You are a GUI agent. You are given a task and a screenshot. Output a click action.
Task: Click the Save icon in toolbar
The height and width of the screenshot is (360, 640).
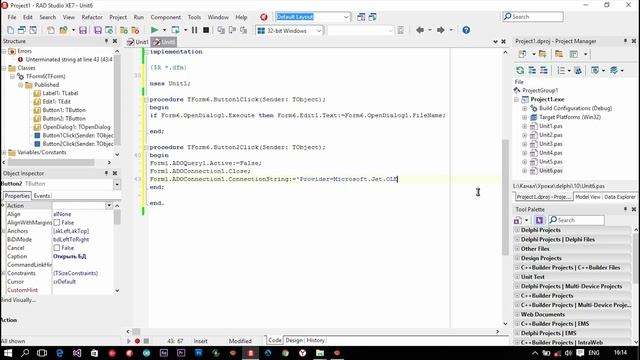pyautogui.click(x=83, y=30)
